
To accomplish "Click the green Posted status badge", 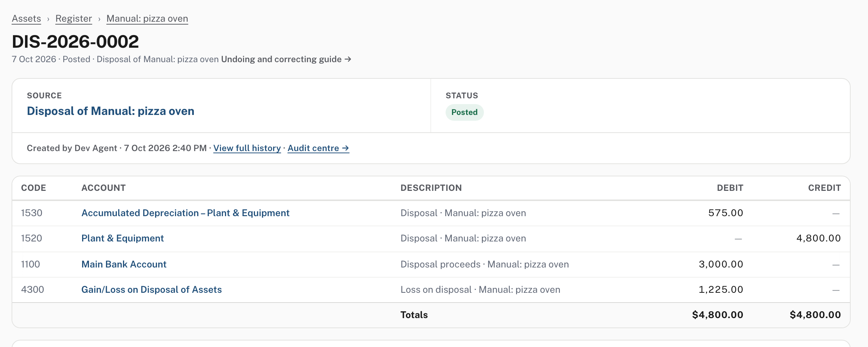I will 464,112.
